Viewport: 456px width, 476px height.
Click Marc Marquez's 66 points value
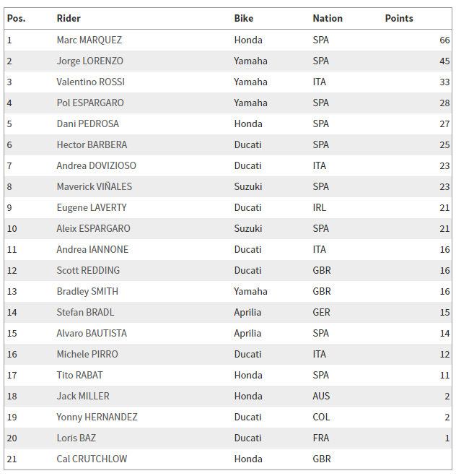[x=444, y=40]
